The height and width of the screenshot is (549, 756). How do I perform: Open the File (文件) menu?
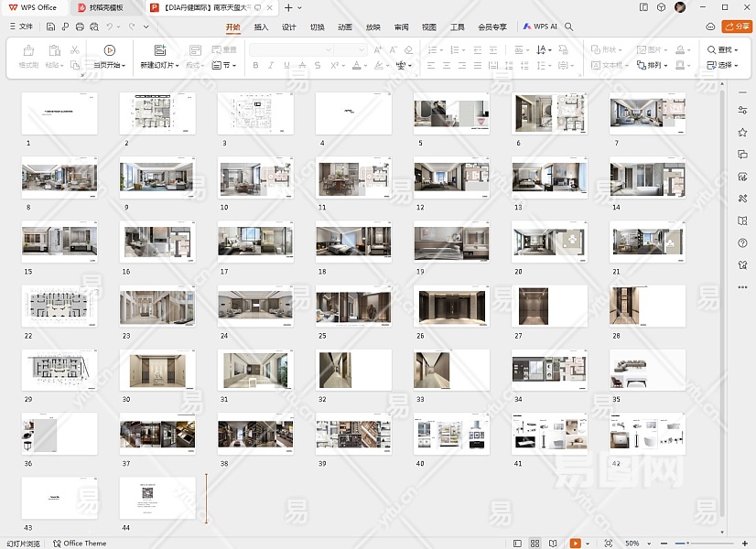coord(21,27)
